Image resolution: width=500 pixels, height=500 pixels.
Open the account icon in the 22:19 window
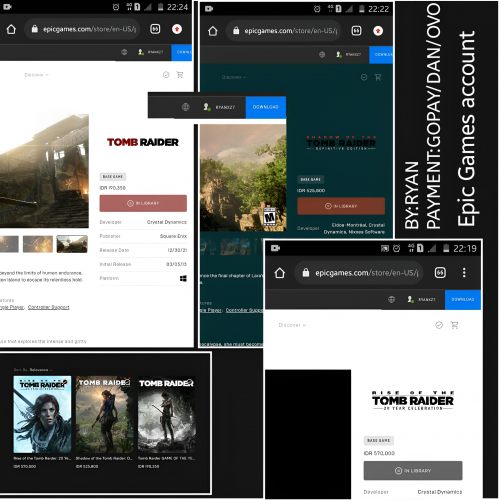click(410, 299)
